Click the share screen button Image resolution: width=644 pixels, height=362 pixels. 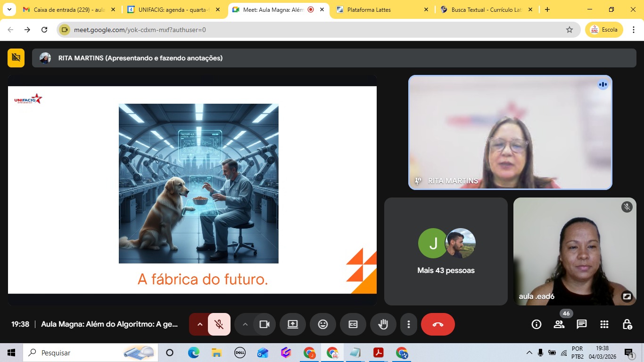coord(292,324)
